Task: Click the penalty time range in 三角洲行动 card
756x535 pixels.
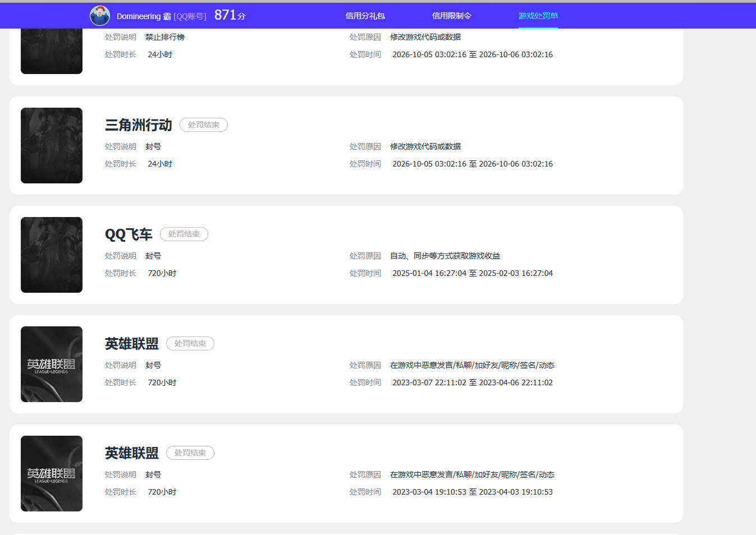Action: pyautogui.click(x=473, y=164)
